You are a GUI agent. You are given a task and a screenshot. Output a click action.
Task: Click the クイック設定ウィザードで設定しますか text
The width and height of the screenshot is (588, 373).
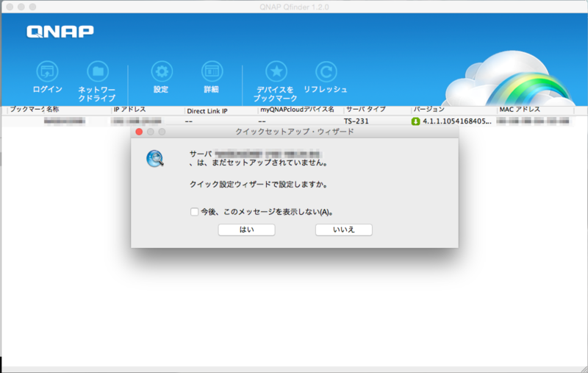(x=259, y=184)
